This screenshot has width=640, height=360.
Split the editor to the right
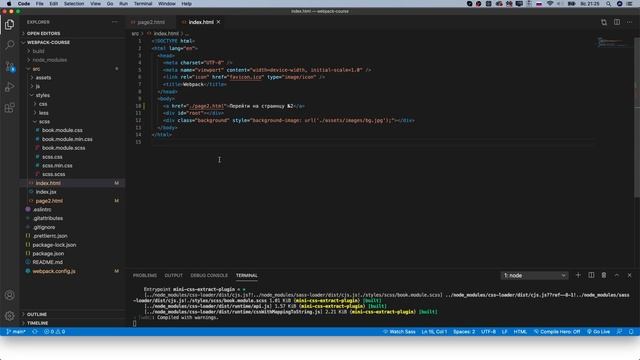(617, 22)
